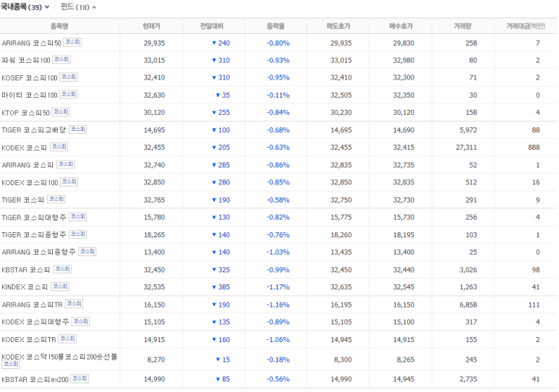Viewport: 559px width, 392px height.
Task: Open ARIRANG 코스피TR stock link
Action: coord(32,304)
